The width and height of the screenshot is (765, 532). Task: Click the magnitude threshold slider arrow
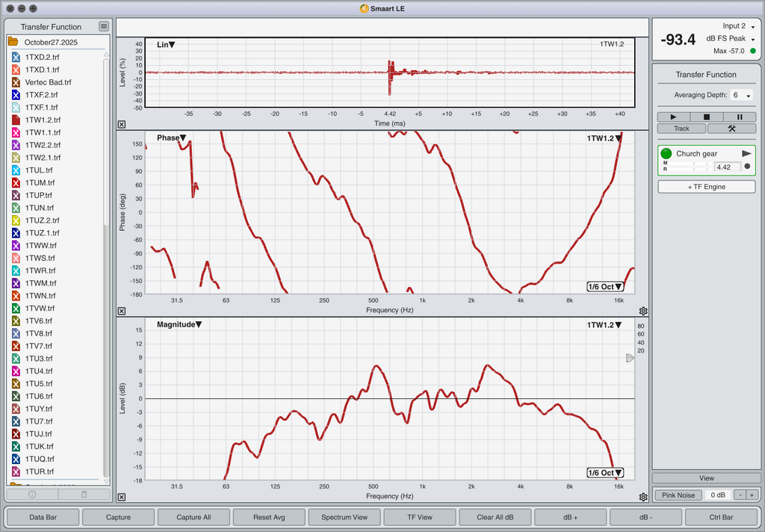(630, 359)
